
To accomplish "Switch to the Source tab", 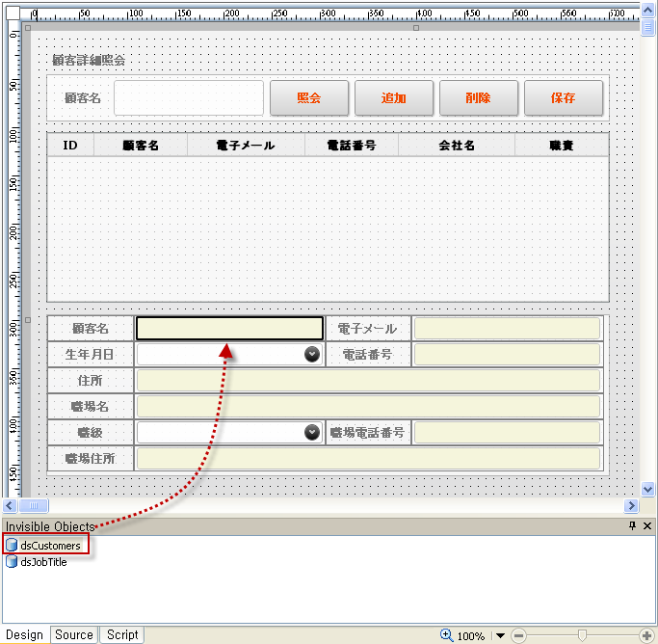I will click(x=74, y=635).
